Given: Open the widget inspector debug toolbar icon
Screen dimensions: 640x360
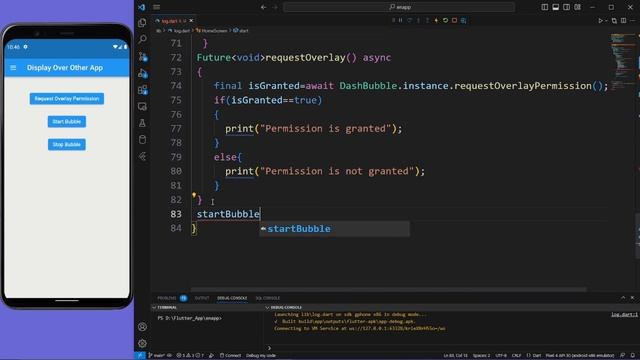Looking at the screenshot, I should point(463,20).
